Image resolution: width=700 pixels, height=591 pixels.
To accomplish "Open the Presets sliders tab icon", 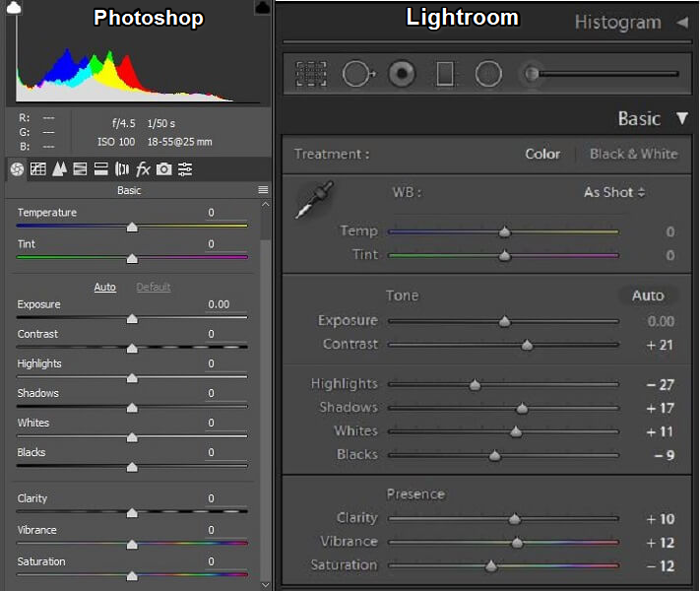I will pyautogui.click(x=185, y=168).
